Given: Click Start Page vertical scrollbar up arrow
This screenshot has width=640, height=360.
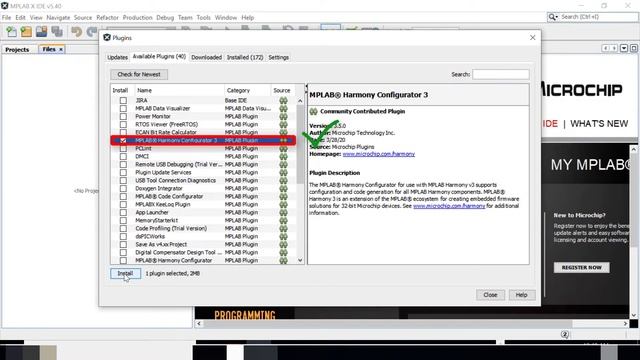Looking at the screenshot, I should 634,150.
